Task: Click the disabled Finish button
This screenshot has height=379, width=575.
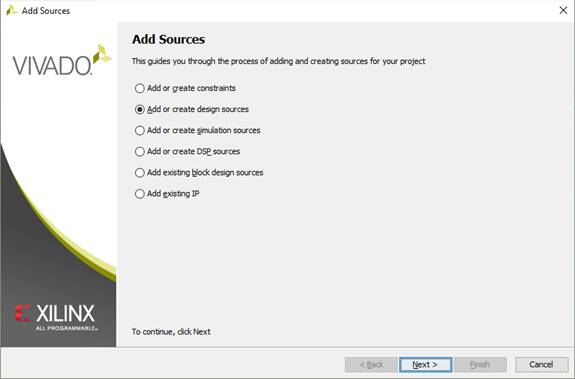Action: (480, 364)
